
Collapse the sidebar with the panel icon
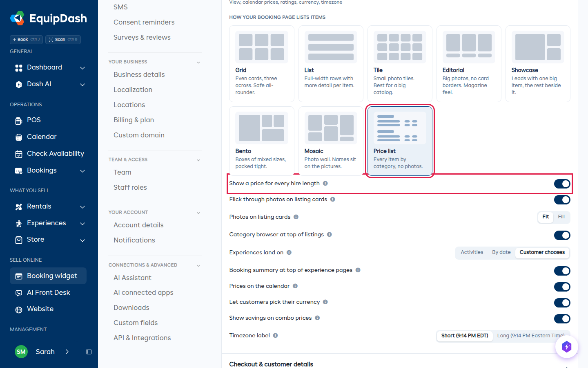(x=89, y=352)
